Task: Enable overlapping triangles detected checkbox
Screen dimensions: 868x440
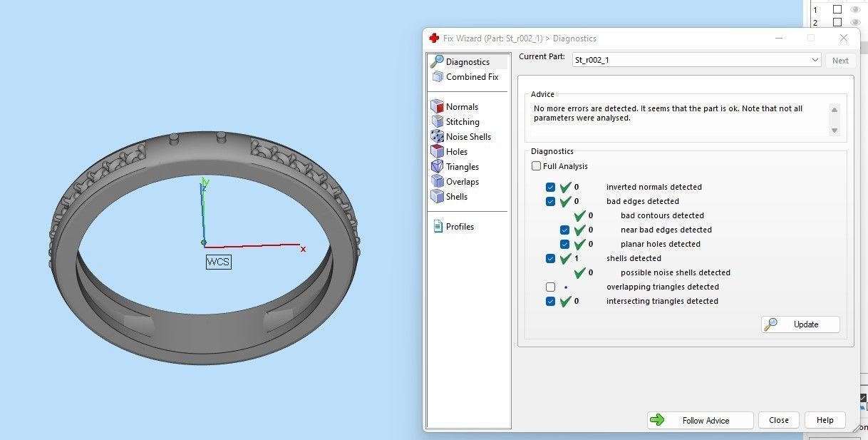Action: (550, 287)
